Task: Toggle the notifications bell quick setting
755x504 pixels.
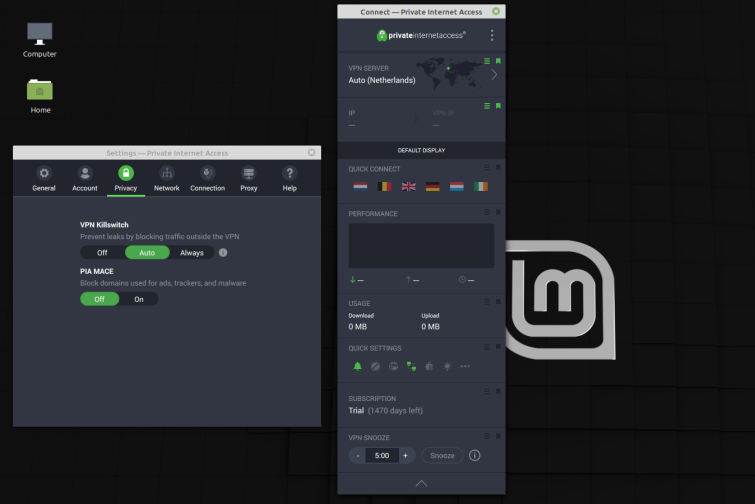Action: point(357,366)
